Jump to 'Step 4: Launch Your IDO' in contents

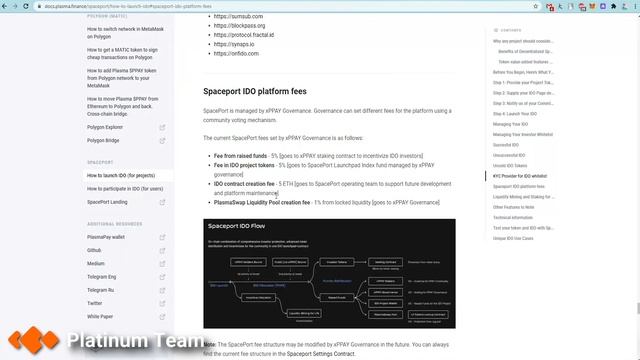tap(515, 114)
